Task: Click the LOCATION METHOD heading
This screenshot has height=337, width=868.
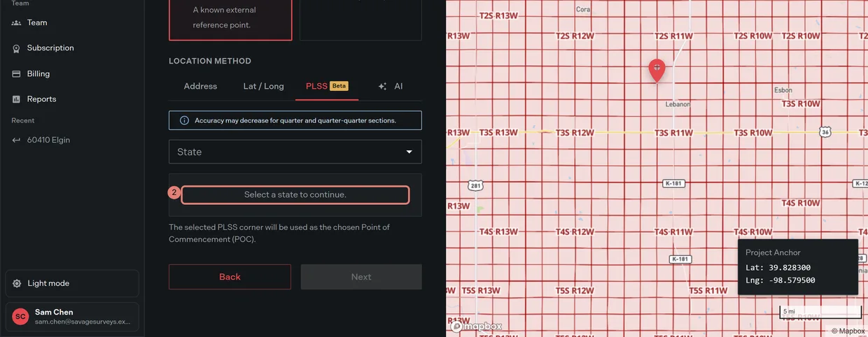Action: (210, 61)
